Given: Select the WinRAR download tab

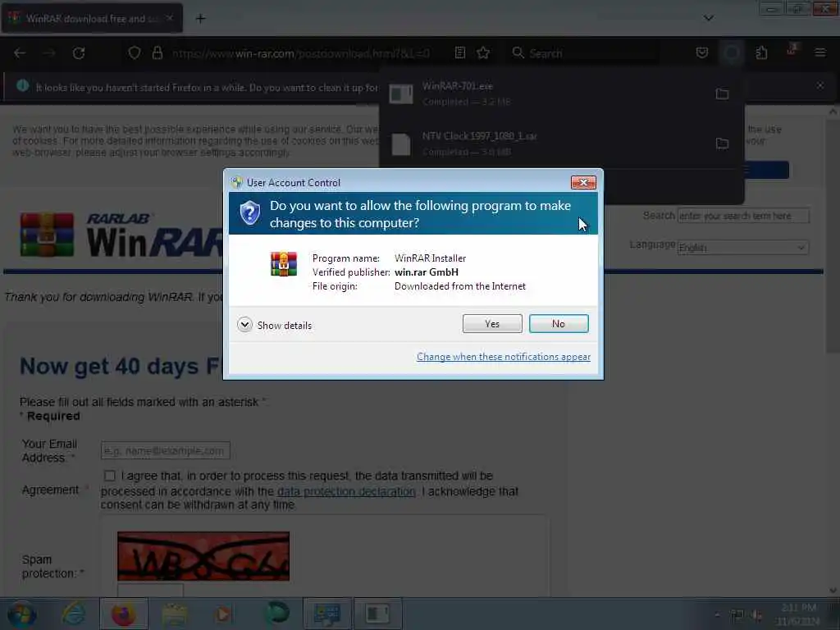Looking at the screenshot, I should (92, 18).
